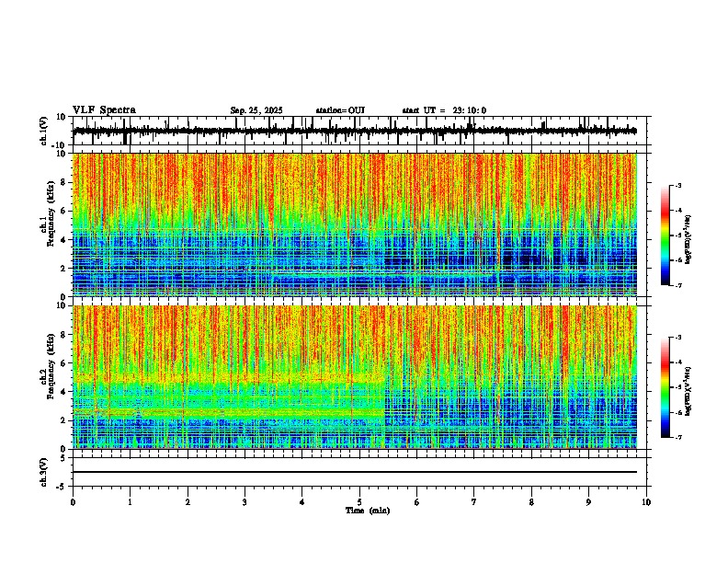Click the time axis tick label "10"
The height and width of the screenshot is (563, 728).
pos(646,502)
